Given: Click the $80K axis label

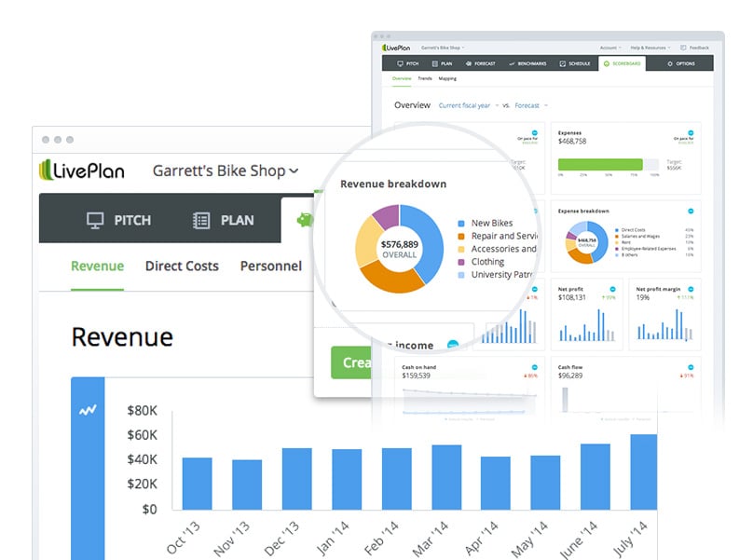Looking at the screenshot, I should tap(143, 411).
